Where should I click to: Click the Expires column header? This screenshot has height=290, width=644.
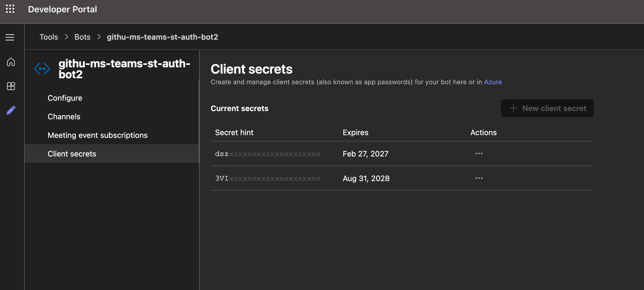[x=355, y=132]
